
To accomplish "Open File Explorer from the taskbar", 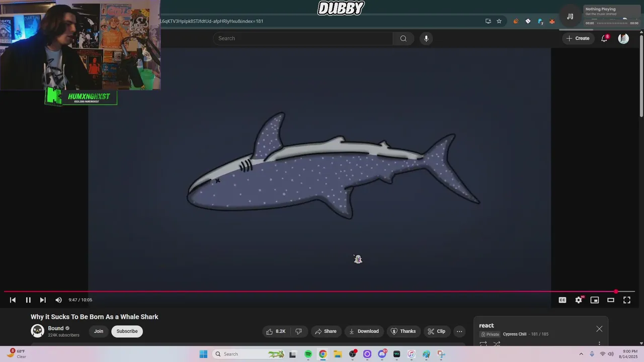I will coord(338,354).
